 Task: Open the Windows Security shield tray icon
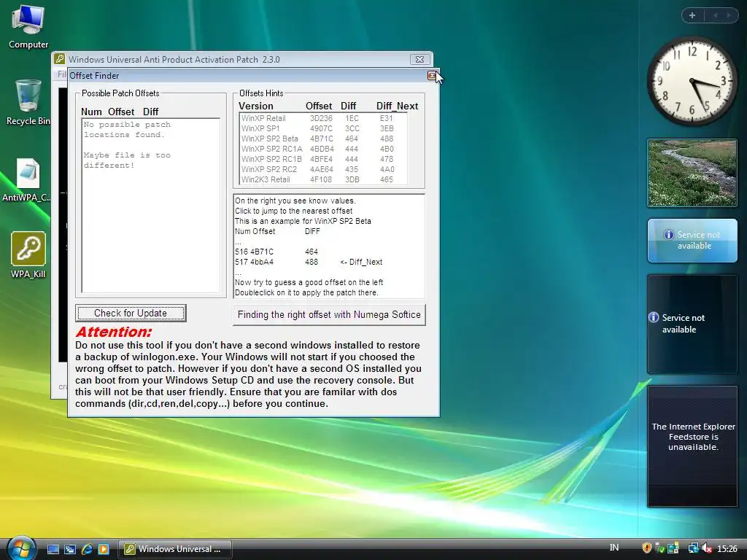(646, 548)
